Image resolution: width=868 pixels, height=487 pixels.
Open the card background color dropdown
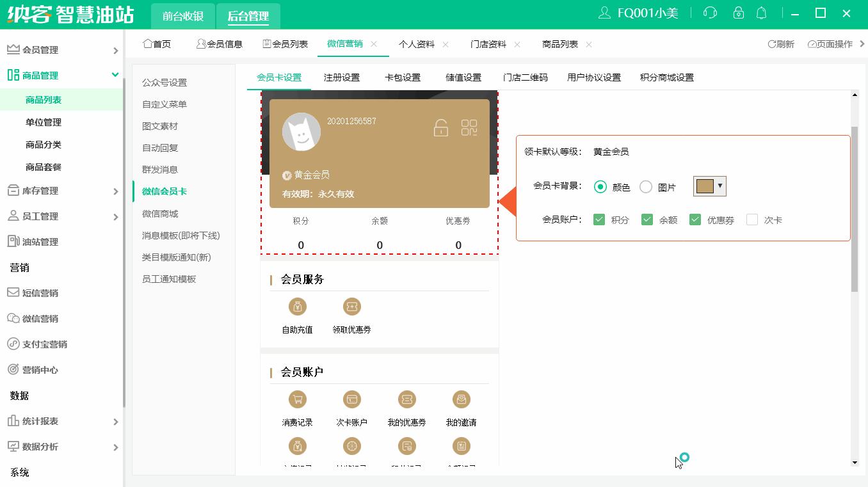[x=721, y=186]
